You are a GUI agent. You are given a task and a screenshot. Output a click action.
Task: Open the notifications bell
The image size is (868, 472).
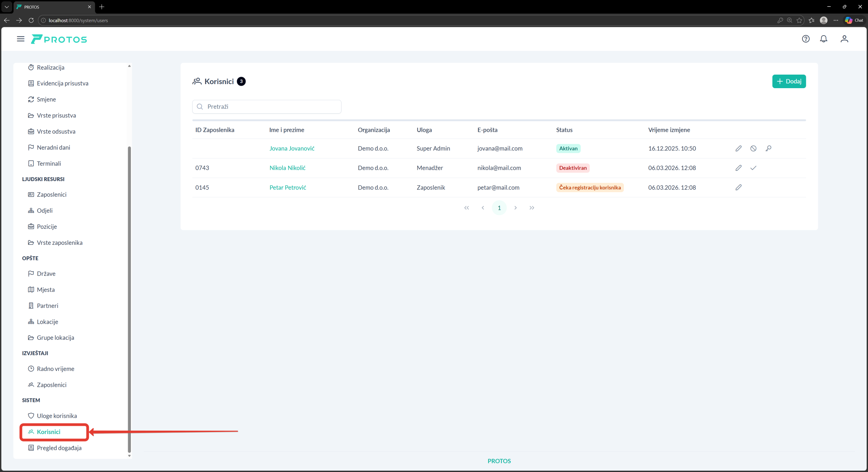(824, 39)
